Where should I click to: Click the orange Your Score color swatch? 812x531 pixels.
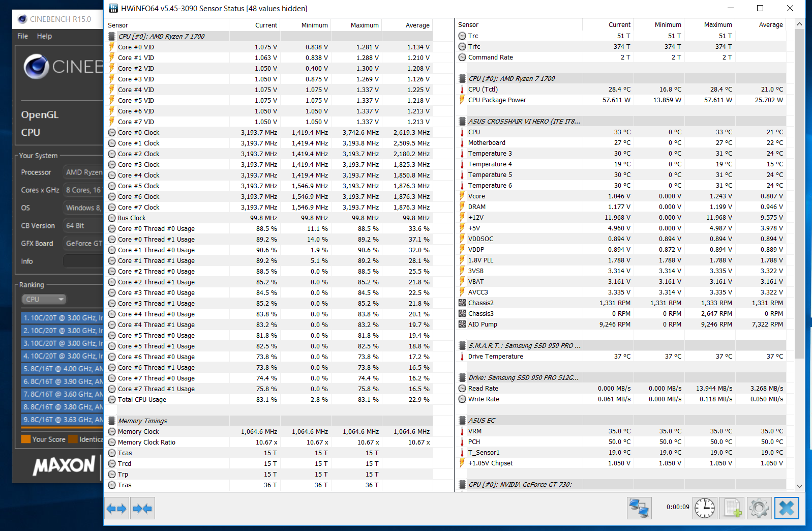click(x=26, y=439)
